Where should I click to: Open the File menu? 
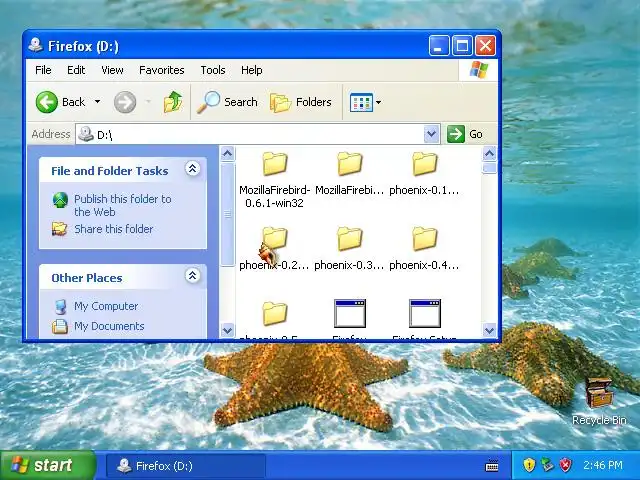click(43, 70)
